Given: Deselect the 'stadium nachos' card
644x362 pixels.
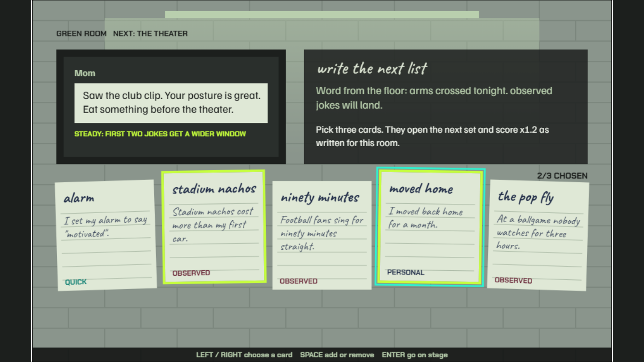Looking at the screenshot, I should pos(214,227).
